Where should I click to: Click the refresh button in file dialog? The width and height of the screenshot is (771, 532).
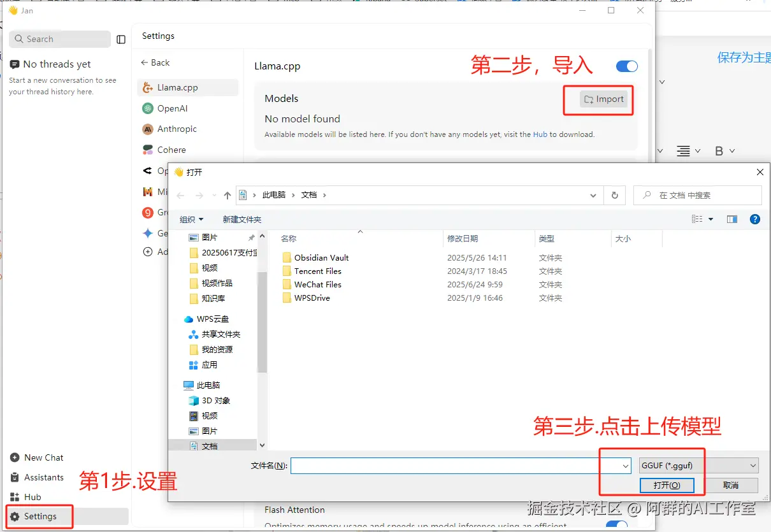(x=615, y=195)
